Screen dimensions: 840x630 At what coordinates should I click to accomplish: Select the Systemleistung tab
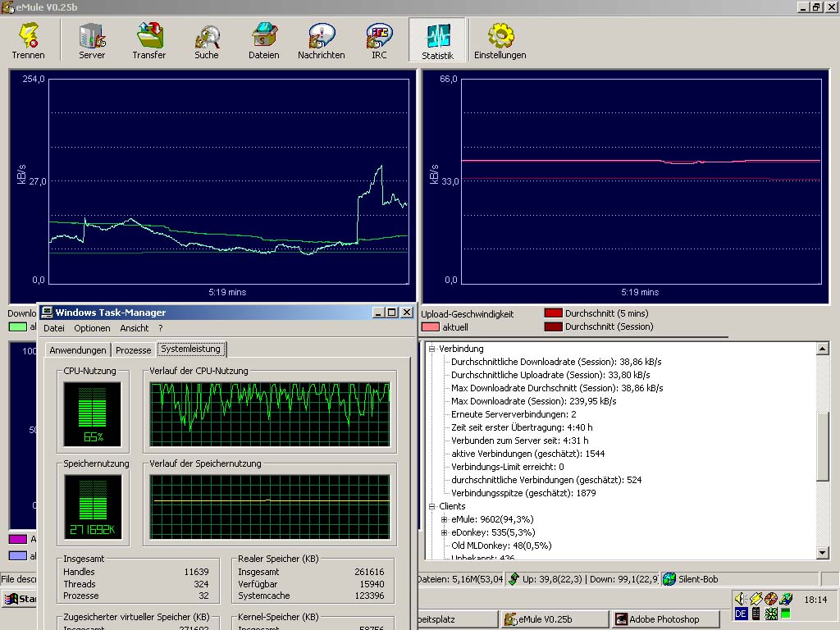coord(190,349)
